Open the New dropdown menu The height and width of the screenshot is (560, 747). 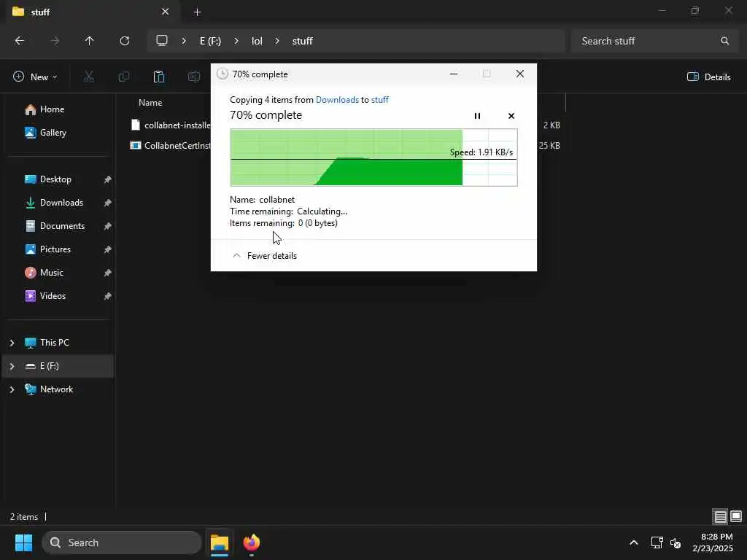[35, 77]
